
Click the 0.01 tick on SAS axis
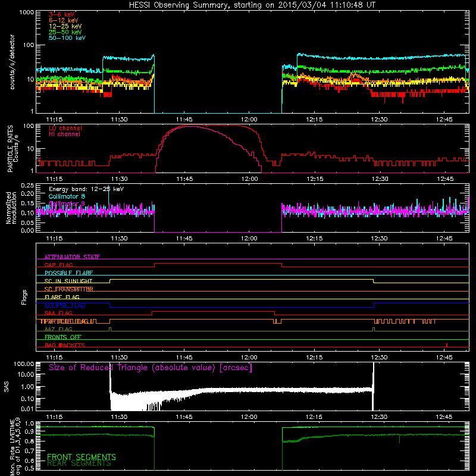pyautogui.click(x=27, y=409)
